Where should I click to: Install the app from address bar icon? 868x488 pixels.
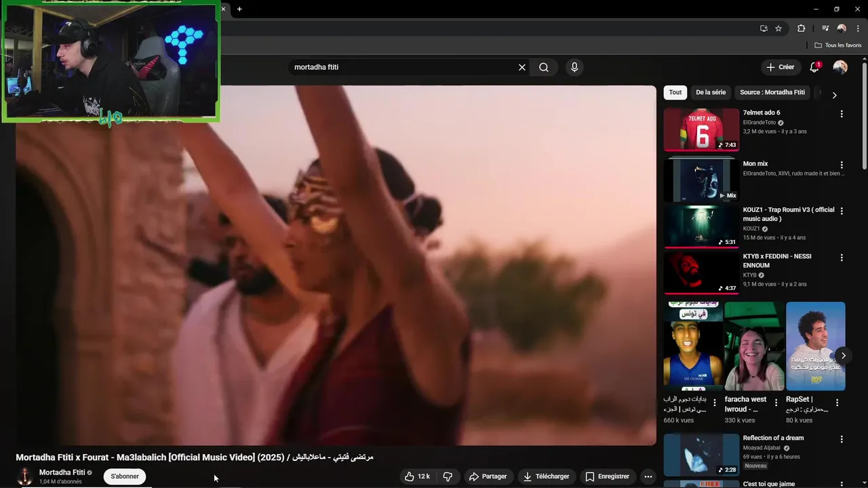pos(764,28)
